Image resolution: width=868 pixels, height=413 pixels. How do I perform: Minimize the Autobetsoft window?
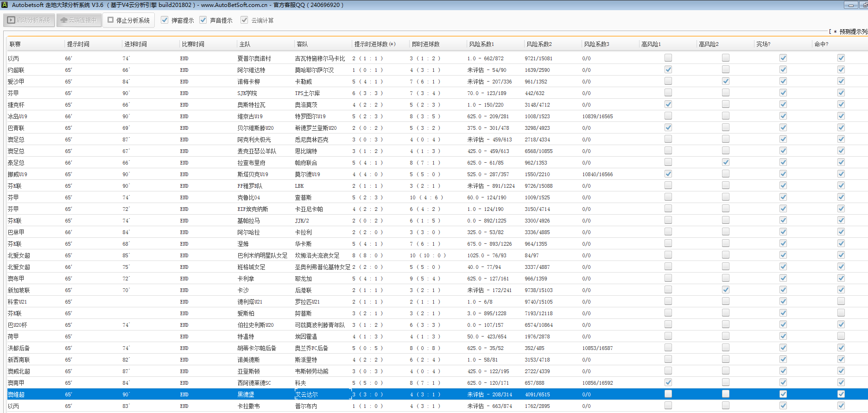click(x=850, y=5)
